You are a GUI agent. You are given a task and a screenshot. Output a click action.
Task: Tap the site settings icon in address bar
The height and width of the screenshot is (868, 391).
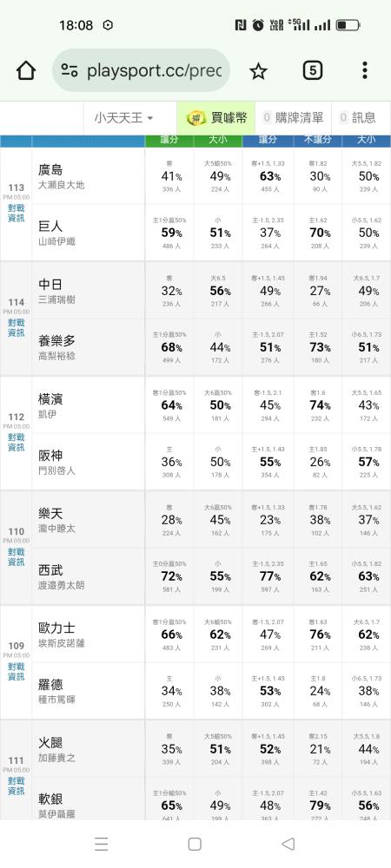[x=70, y=71]
